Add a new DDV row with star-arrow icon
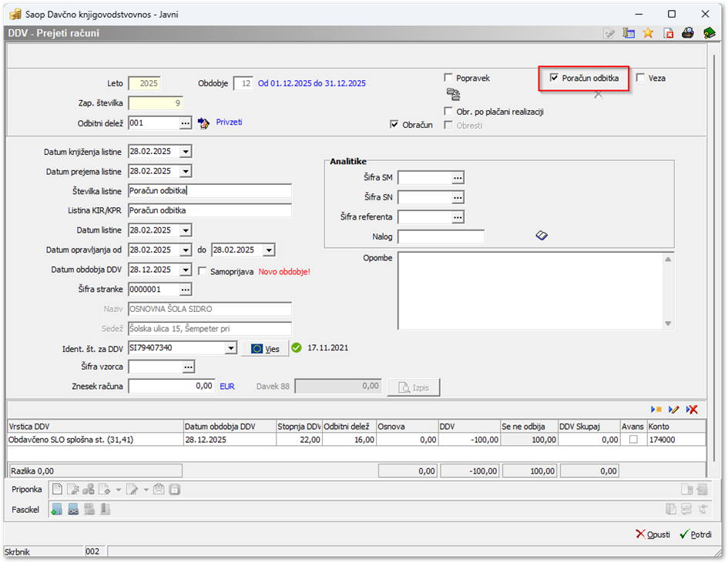728x563 pixels. 656,410
